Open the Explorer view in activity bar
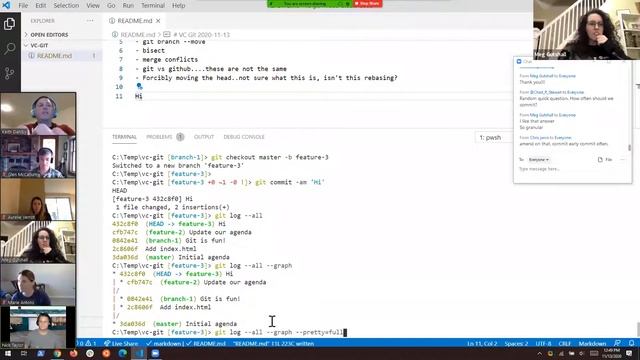Screen dimensions: 640x360 pyautogui.click(x=9, y=24)
